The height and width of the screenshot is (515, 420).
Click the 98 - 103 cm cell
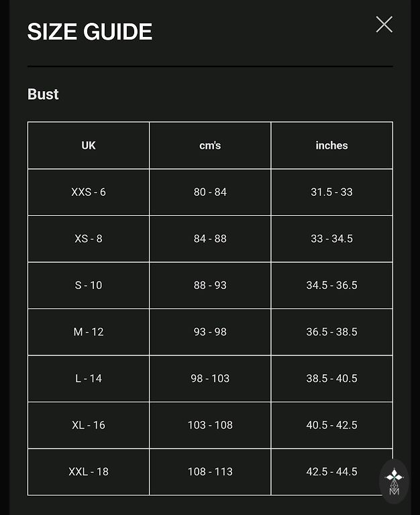(x=210, y=378)
